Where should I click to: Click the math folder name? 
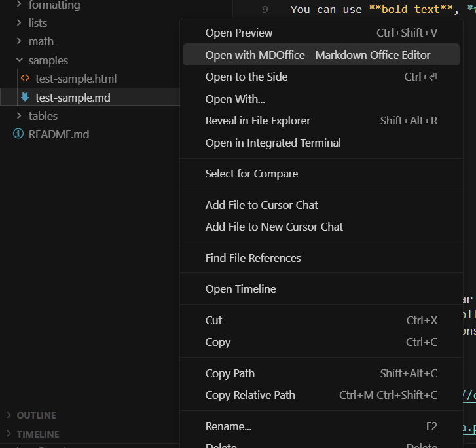41,41
